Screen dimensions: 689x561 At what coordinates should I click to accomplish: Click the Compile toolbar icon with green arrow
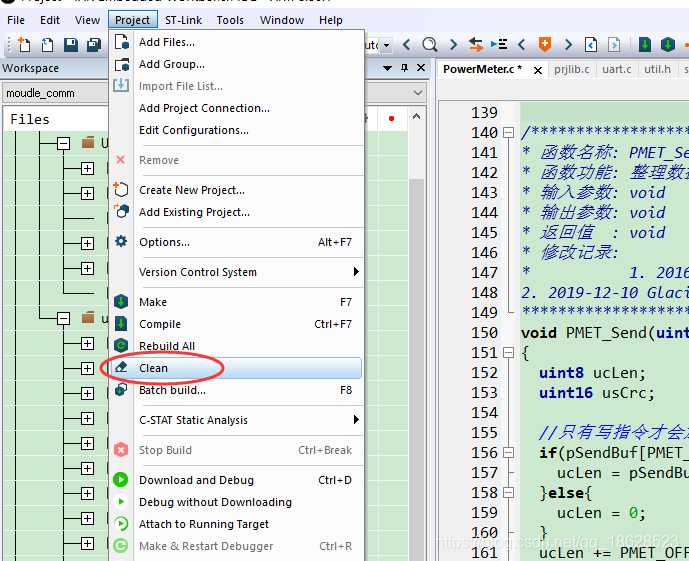click(x=645, y=44)
